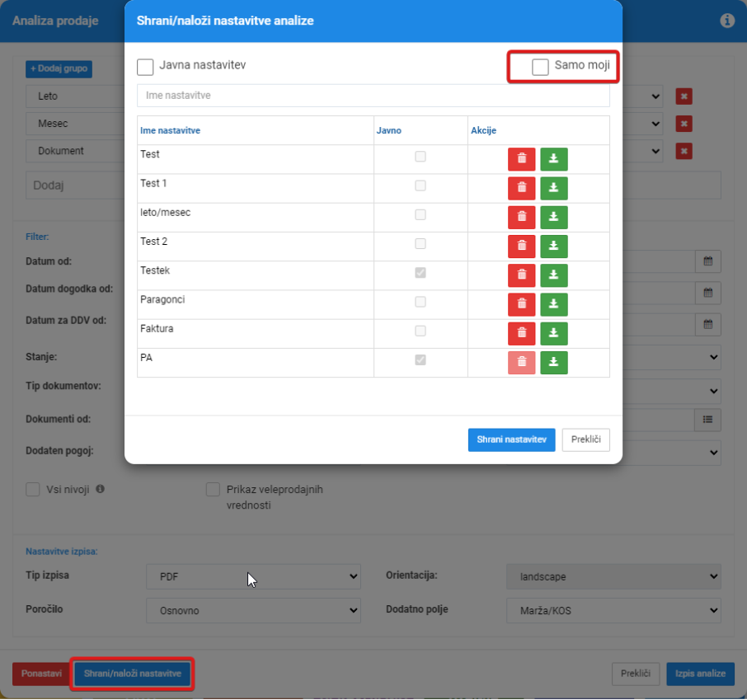
Task: Expand the Dokument group dropdown arrow
Action: 655,151
